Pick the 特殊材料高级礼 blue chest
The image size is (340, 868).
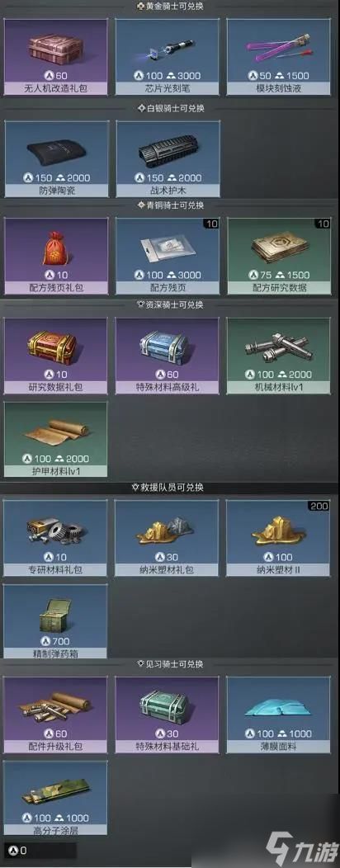point(168,356)
